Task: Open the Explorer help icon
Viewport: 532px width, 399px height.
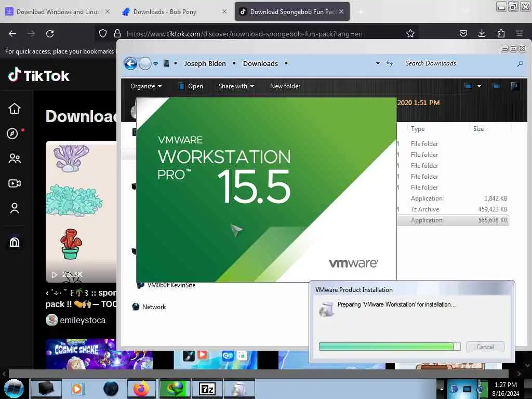Action: pos(515,86)
